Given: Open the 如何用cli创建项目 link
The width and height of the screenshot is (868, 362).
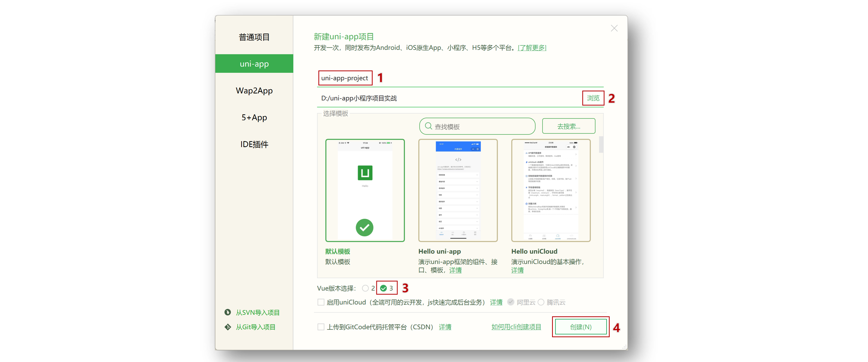Looking at the screenshot, I should tap(516, 327).
